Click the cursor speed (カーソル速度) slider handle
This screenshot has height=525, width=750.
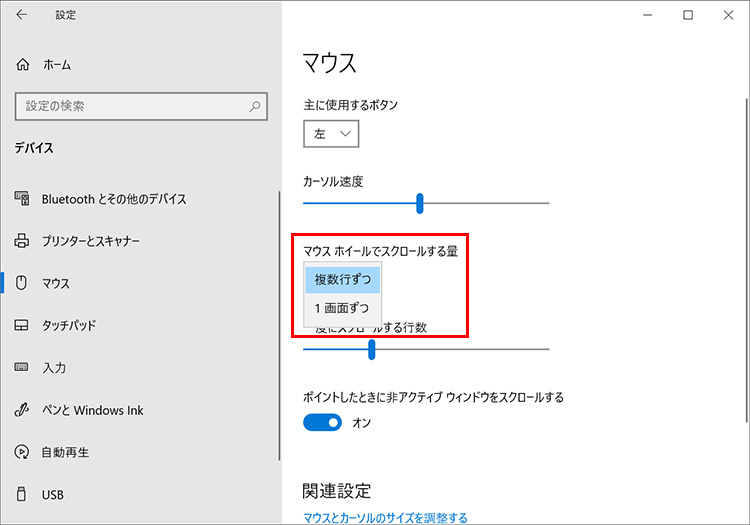420,203
